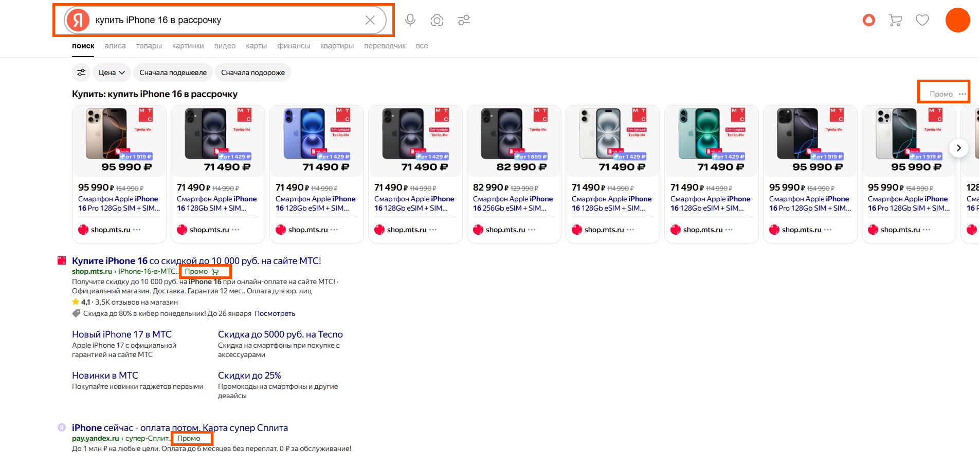Open favorites with the heart icon
Viewport: 980px width, 469px height.
922,20
